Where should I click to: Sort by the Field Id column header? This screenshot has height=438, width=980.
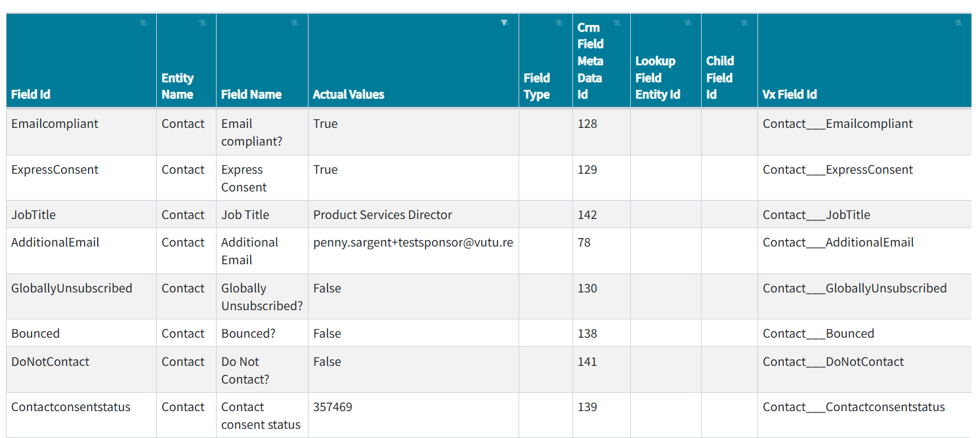31,94
